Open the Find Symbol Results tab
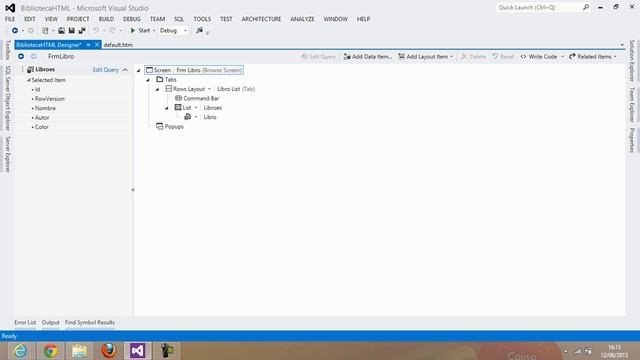The image size is (640, 360). click(x=90, y=322)
